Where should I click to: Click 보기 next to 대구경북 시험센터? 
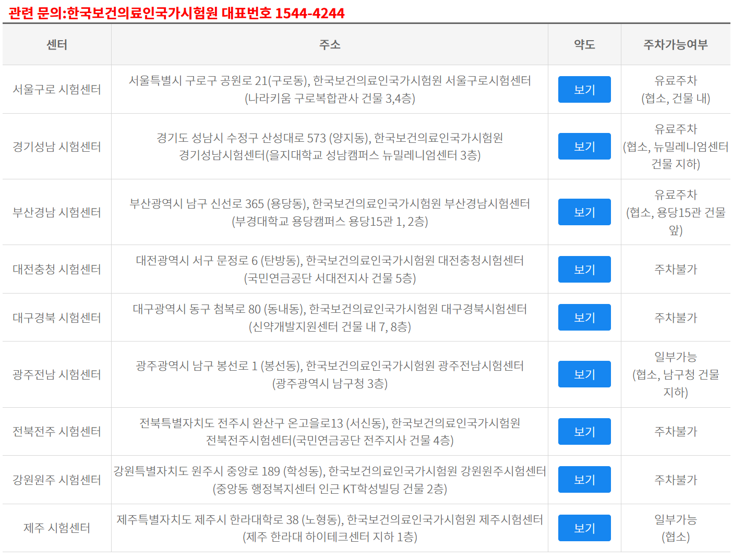click(x=584, y=317)
